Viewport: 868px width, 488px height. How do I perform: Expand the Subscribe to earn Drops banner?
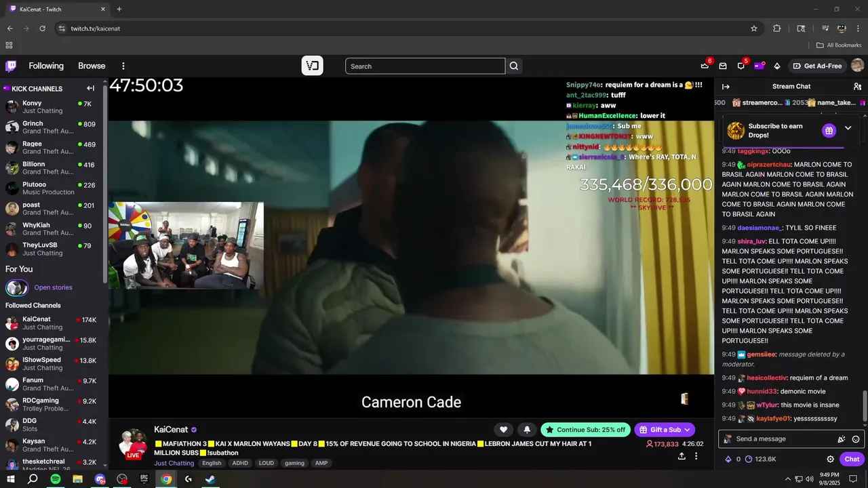click(848, 129)
